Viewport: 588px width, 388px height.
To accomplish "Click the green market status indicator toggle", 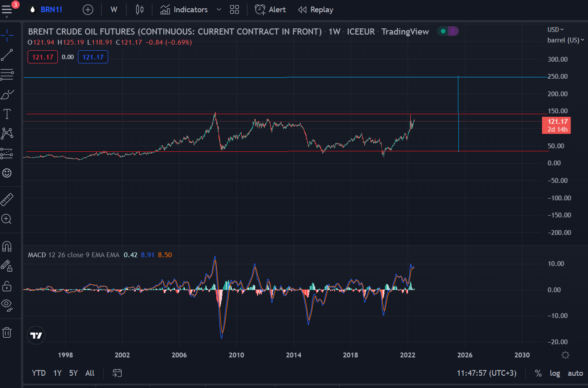I will click(443, 31).
